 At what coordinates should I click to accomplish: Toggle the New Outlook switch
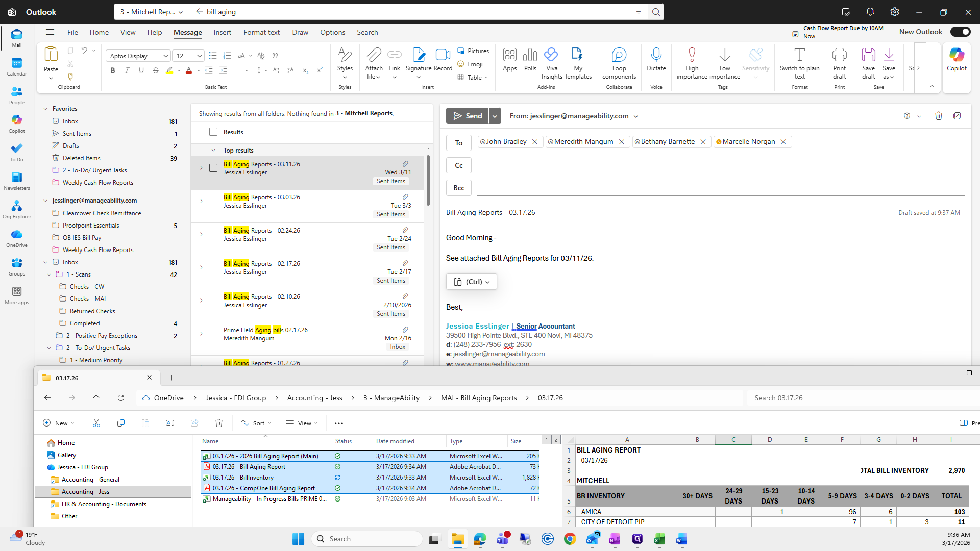click(960, 32)
